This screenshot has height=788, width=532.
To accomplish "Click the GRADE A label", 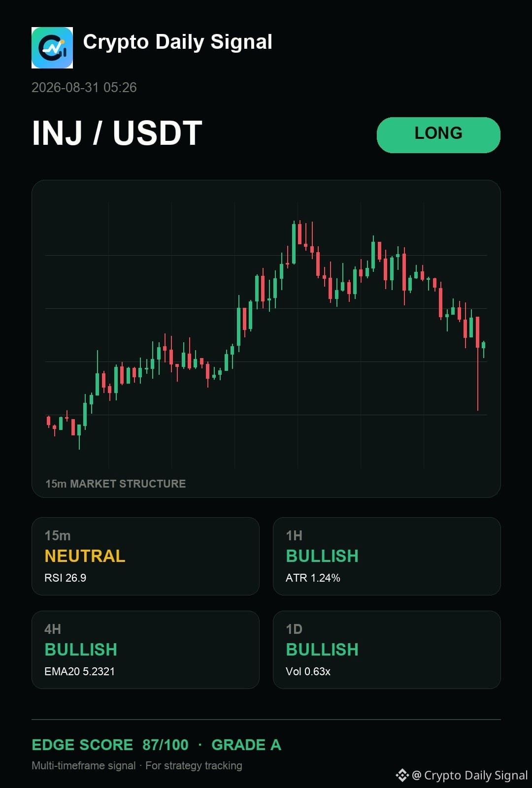I will tap(246, 745).
